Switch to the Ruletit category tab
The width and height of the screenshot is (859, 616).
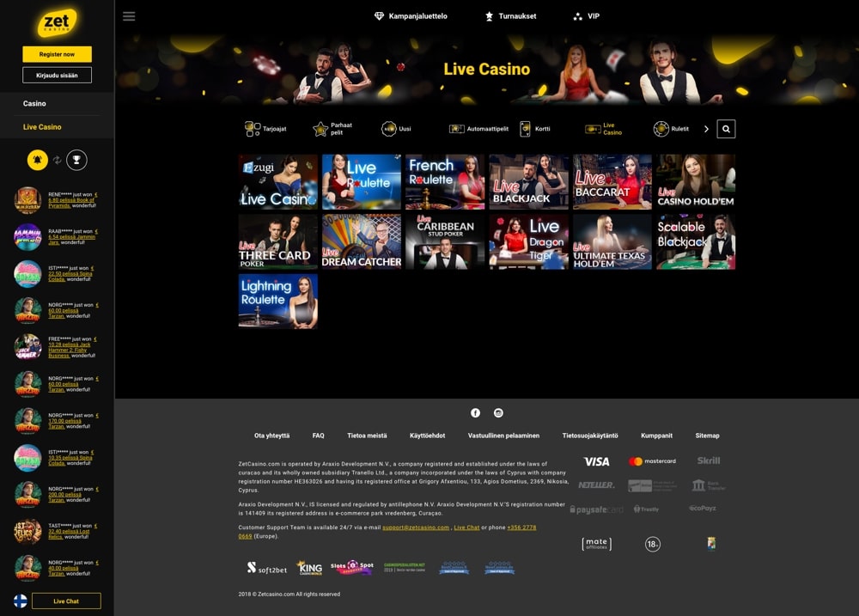pos(671,129)
